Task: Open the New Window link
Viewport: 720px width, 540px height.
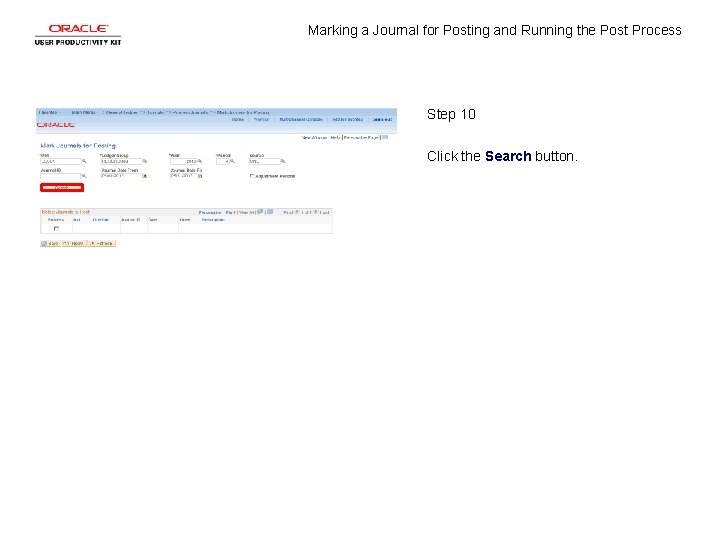Action: click(x=315, y=137)
